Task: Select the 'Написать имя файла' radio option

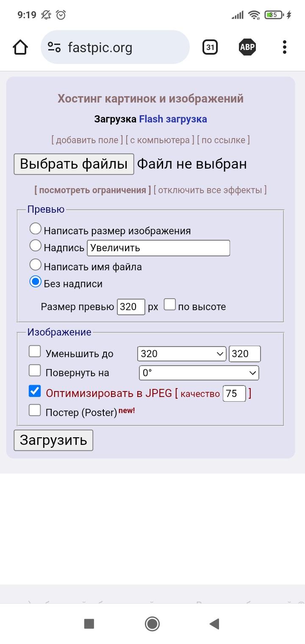Action: (36, 265)
